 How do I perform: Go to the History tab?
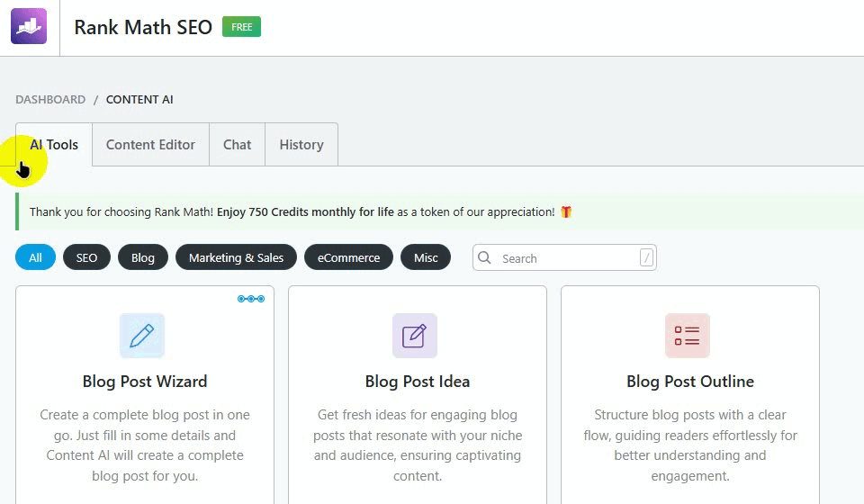tap(301, 145)
